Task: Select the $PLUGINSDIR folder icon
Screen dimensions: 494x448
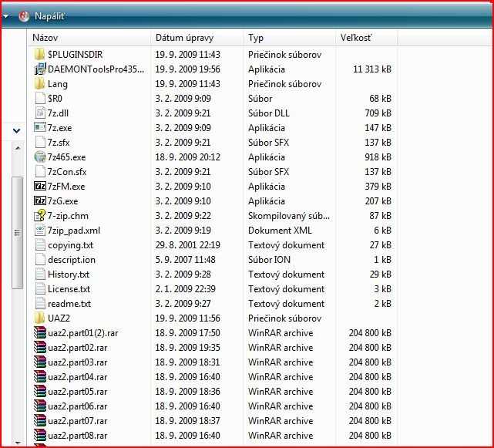Action: 40,54
